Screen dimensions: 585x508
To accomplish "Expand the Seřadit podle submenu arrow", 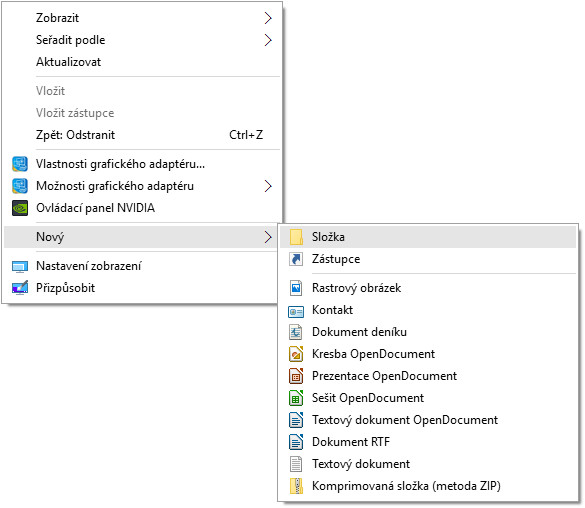I will pyautogui.click(x=268, y=40).
